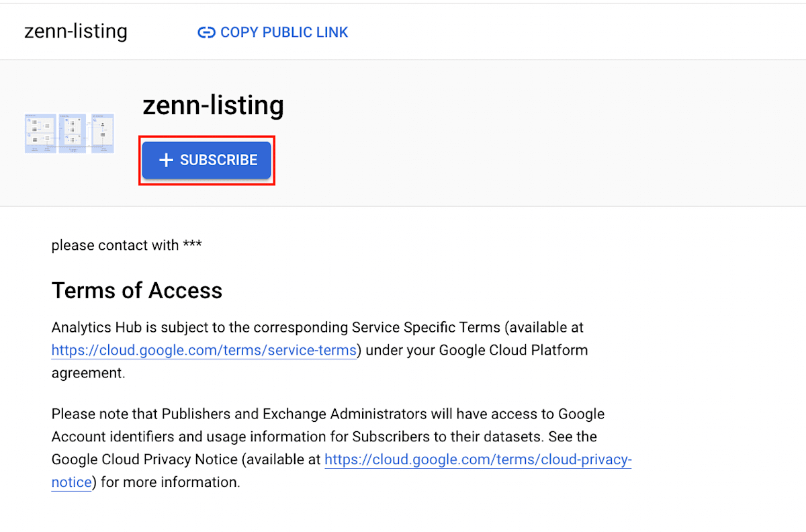Click the right panel of the listing thumbnail
This screenshot has height=532, width=806.
[103, 134]
